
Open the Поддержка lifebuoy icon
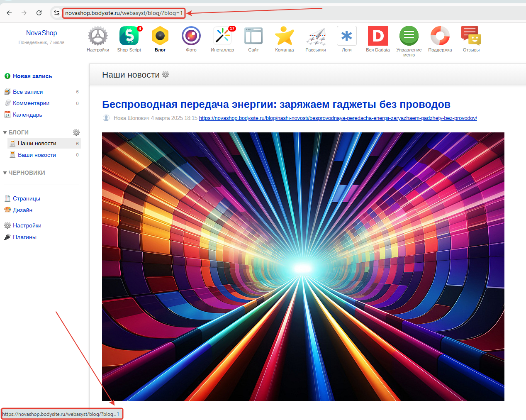click(440, 36)
